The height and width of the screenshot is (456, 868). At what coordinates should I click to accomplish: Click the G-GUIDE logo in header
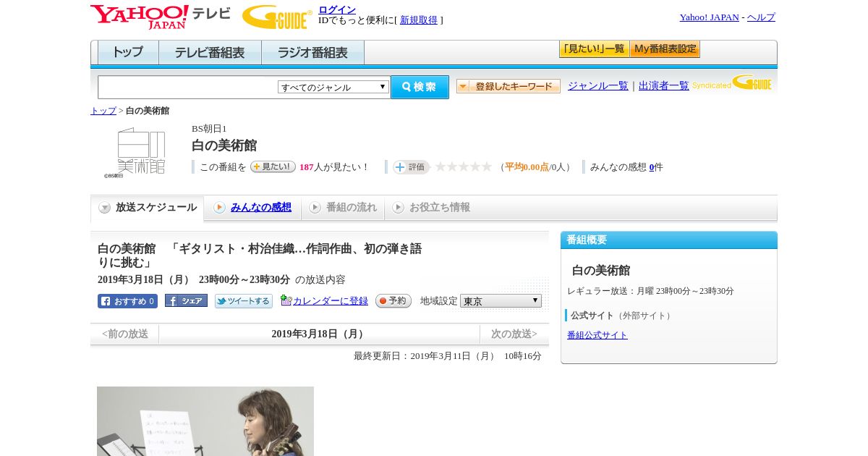click(277, 17)
